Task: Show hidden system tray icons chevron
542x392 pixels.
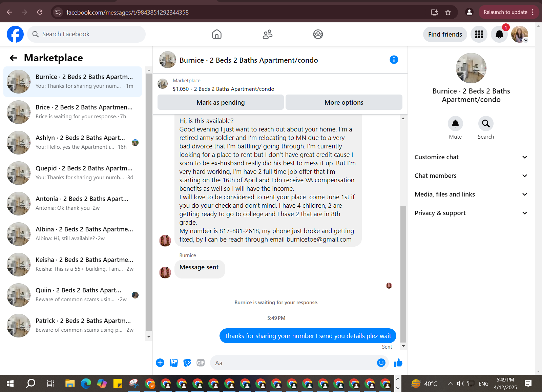Action: [450, 384]
